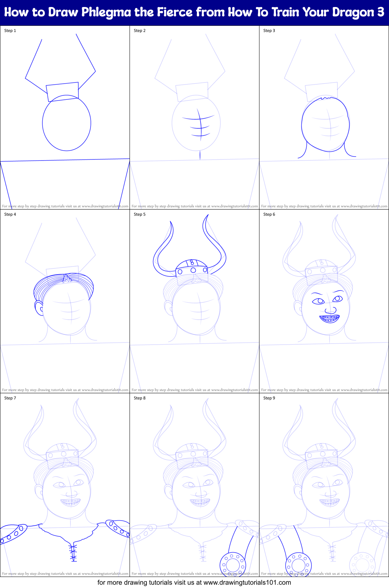Click the Step 3 drawing panel
This screenshot has height=588, width=389.
[x=324, y=118]
